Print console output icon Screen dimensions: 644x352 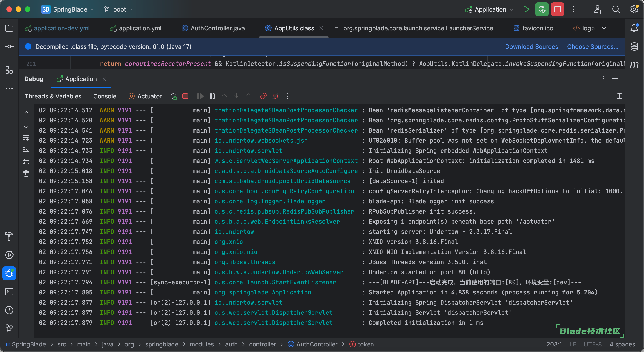tap(26, 162)
